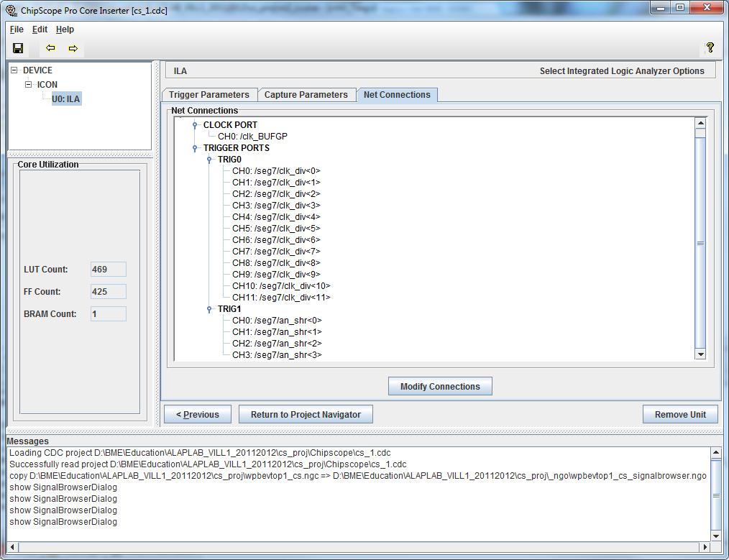
Task: Select CH9: /seg7/clk_div<9>
Action: click(276, 274)
